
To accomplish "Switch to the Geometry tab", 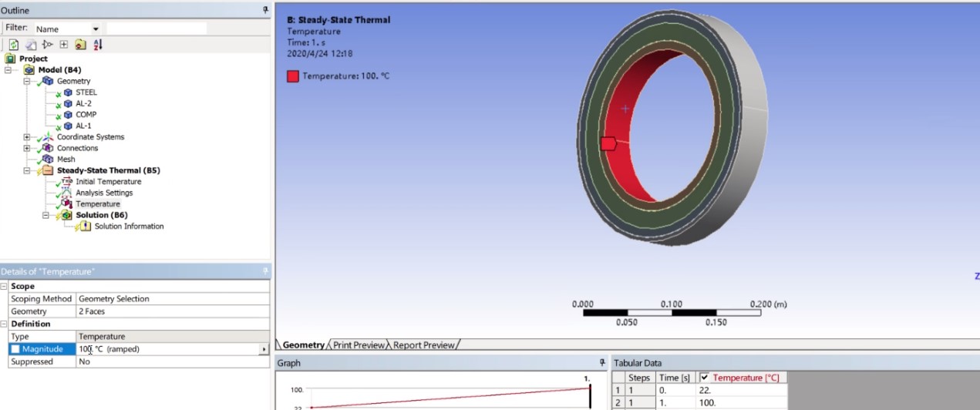I will pos(303,345).
